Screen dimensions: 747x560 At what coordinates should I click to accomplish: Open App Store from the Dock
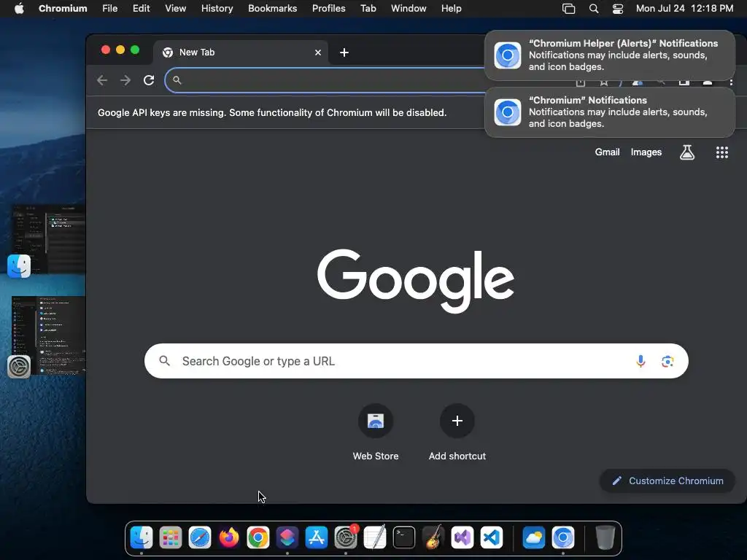317,538
